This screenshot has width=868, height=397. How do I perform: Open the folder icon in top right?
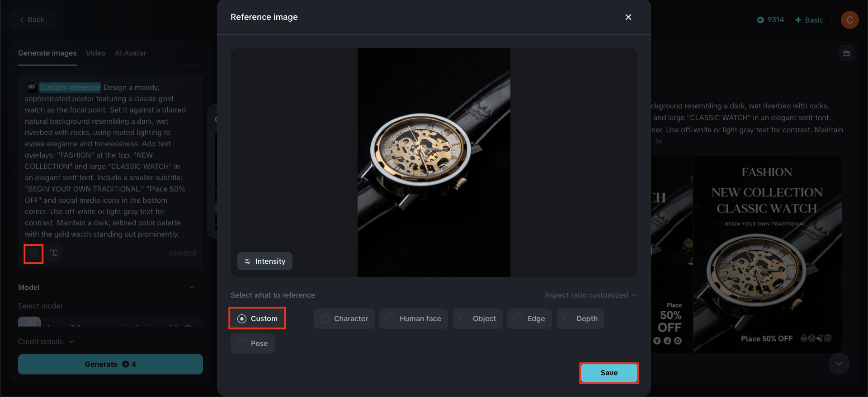point(846,53)
